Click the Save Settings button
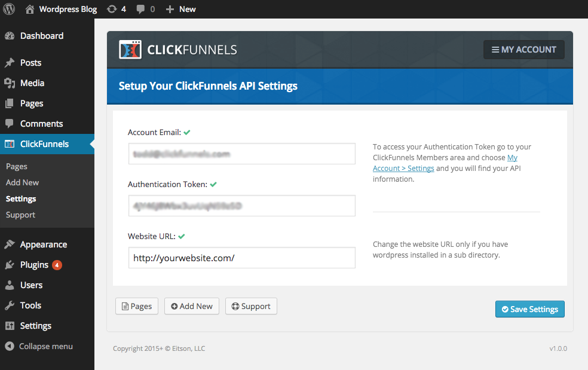The image size is (588, 370). 529,309
